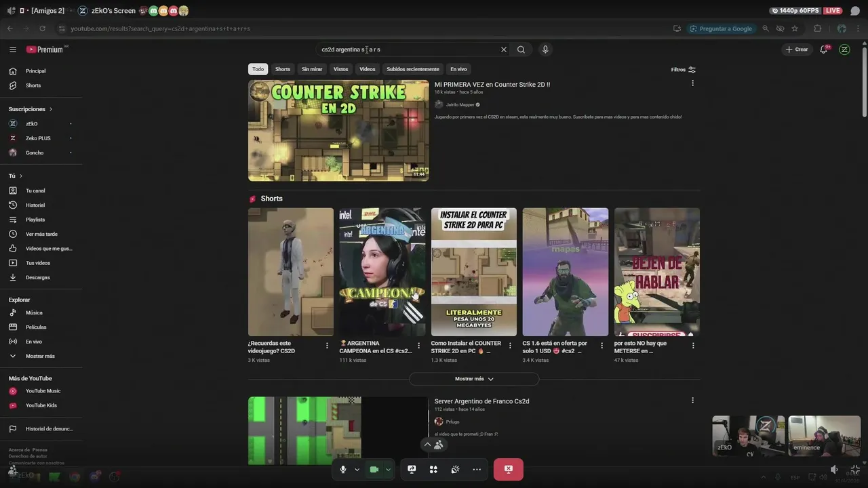The width and height of the screenshot is (868, 488).
Task: Show the chat panel icon at top right
Action: click(855, 11)
